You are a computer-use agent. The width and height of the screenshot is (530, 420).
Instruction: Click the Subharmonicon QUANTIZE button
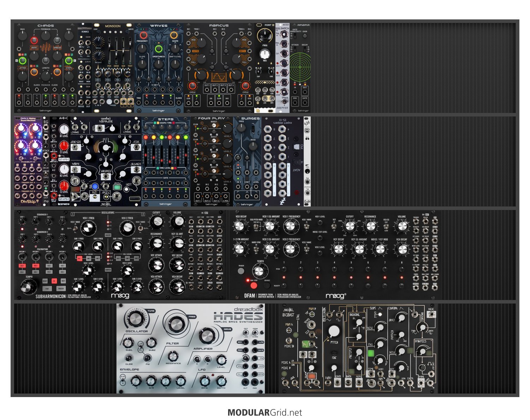[x=108, y=270]
